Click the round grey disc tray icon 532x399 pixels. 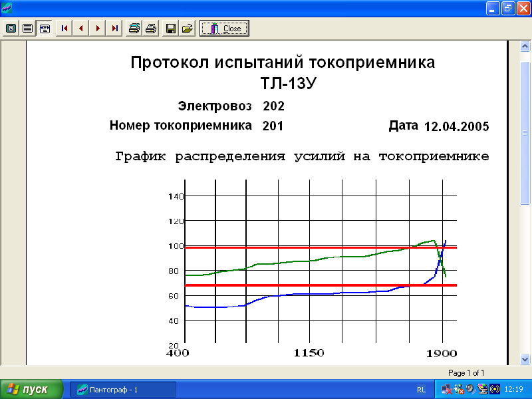click(470, 389)
